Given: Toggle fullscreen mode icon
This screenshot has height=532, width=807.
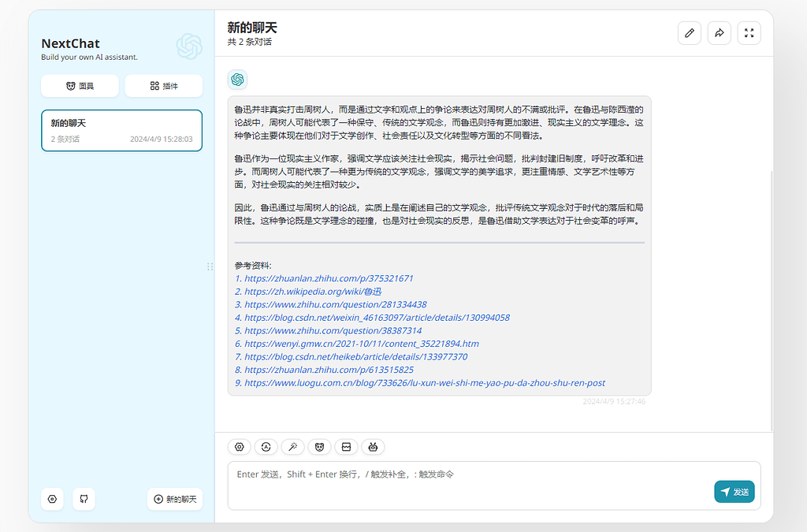Looking at the screenshot, I should point(749,33).
